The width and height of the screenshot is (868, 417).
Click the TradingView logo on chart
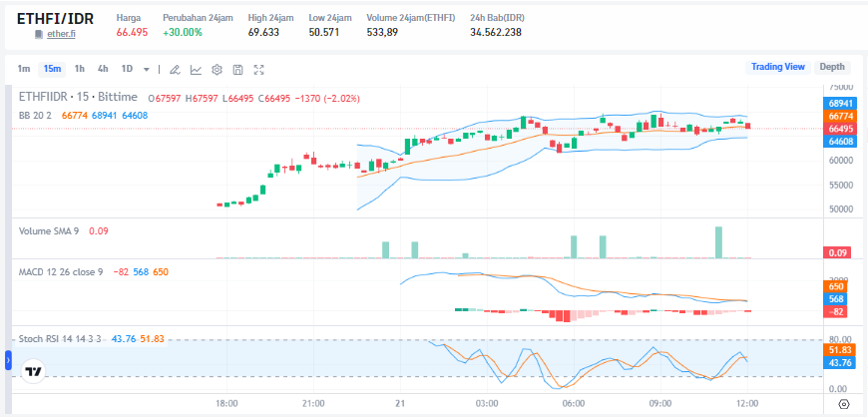coord(33,370)
